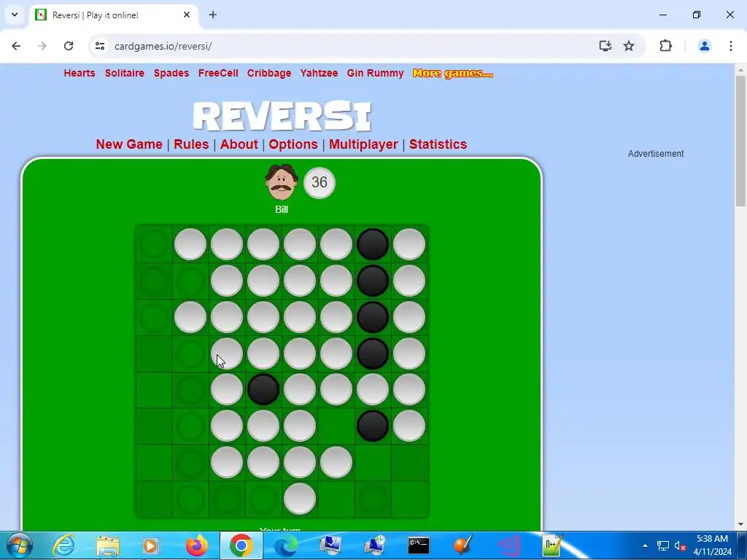Open the Chrome extensions puzzle icon
Viewport: 747px width, 560px height.
point(665,46)
